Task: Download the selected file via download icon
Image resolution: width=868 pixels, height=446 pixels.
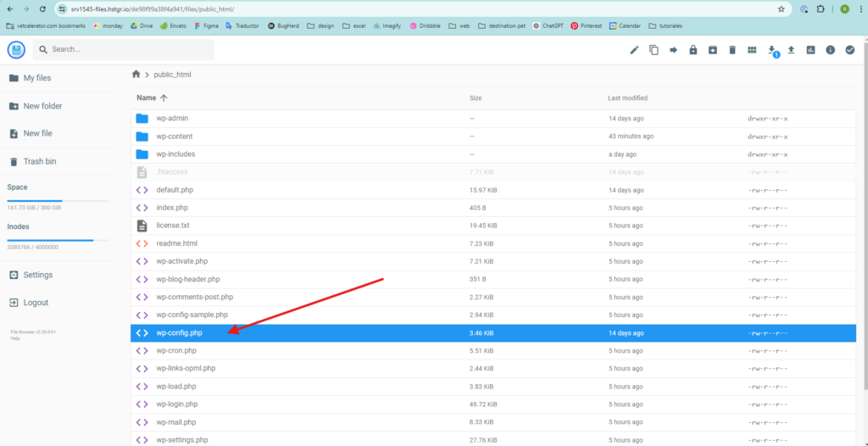Action: (771, 50)
